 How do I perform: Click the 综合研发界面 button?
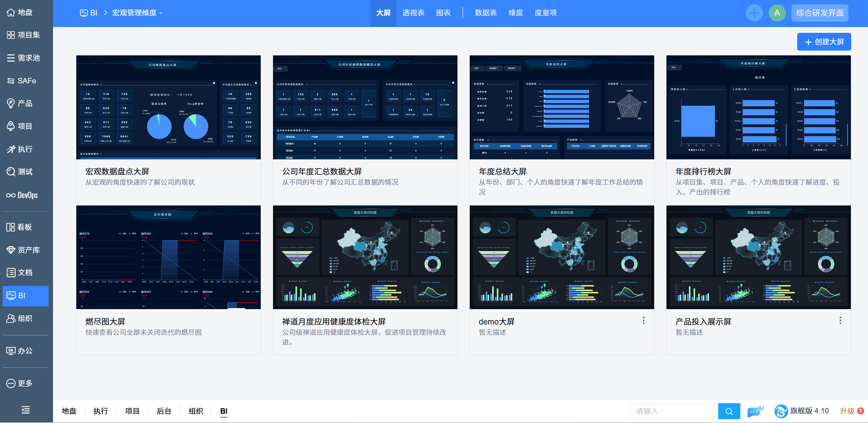820,13
